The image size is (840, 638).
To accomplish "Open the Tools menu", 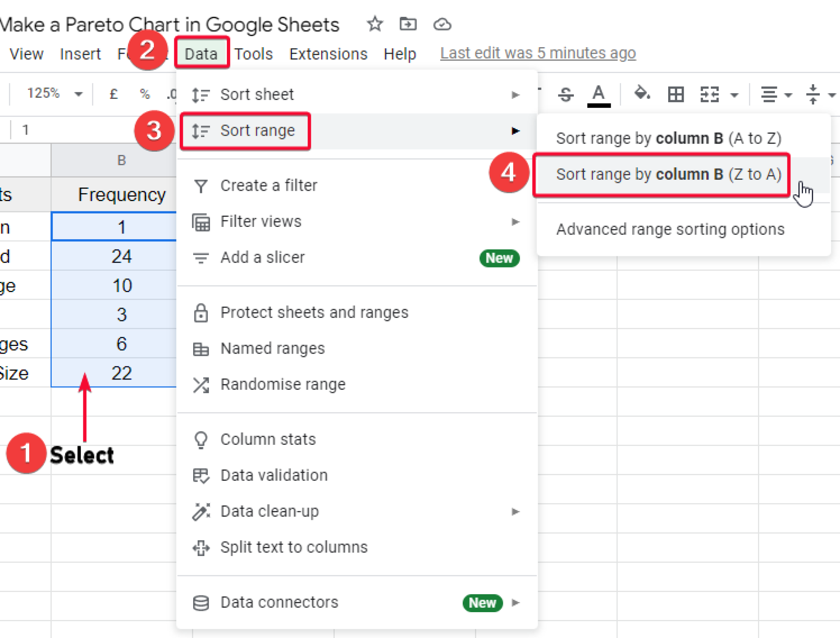I will tap(253, 54).
